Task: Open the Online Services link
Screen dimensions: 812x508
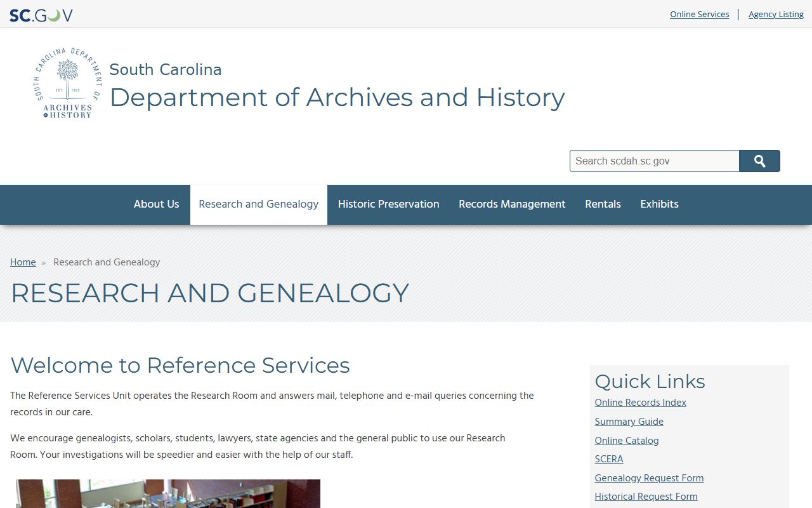Action: tap(700, 14)
